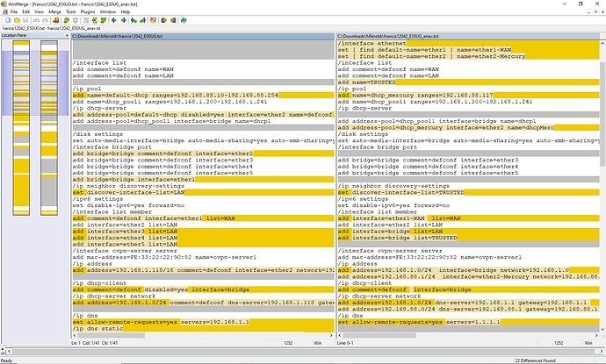Click the Save toolbar icon

pyautogui.click(x=24, y=21)
